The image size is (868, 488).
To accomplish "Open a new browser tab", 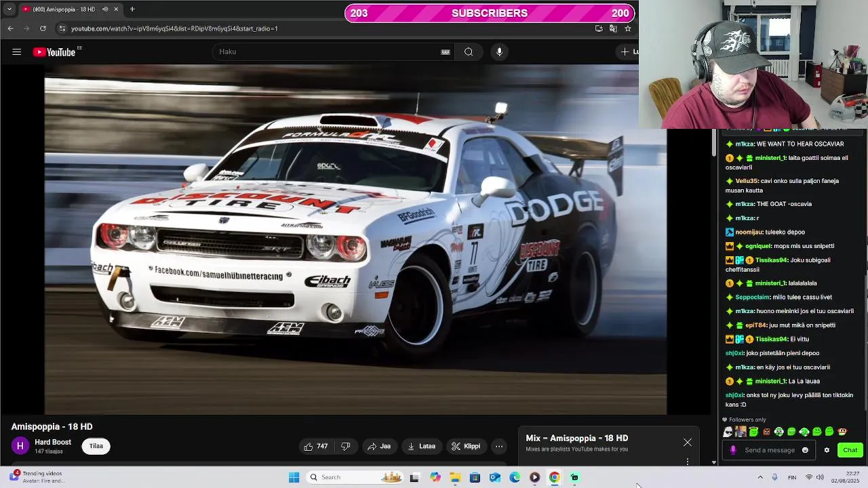I will point(132,9).
